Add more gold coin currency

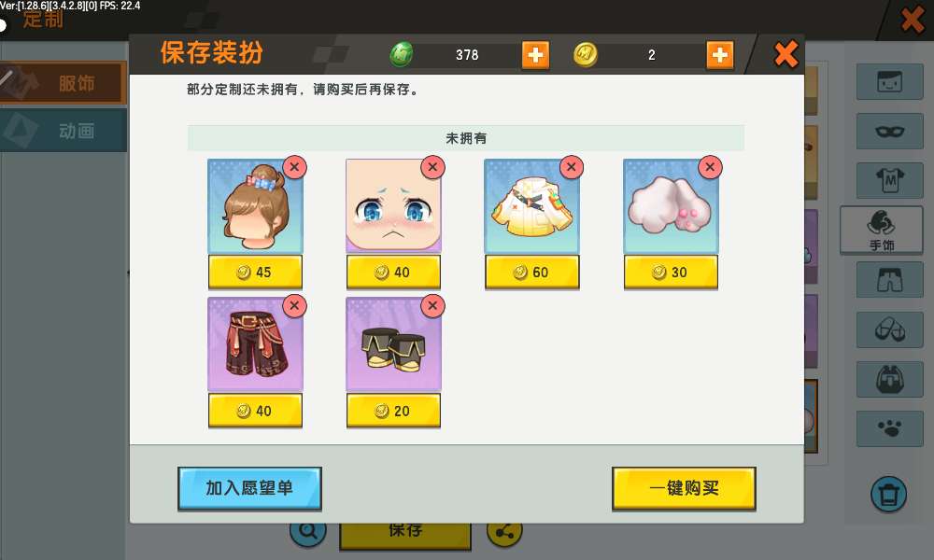(x=719, y=55)
